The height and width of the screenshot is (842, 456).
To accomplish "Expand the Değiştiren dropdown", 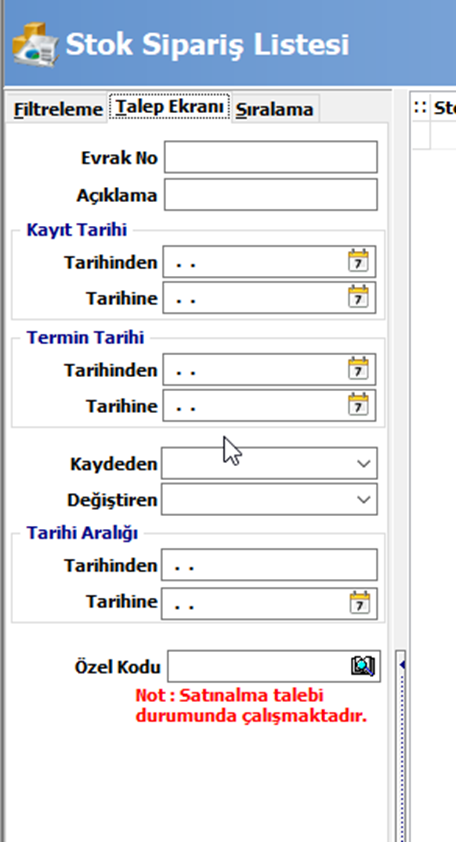I will pyautogui.click(x=364, y=499).
